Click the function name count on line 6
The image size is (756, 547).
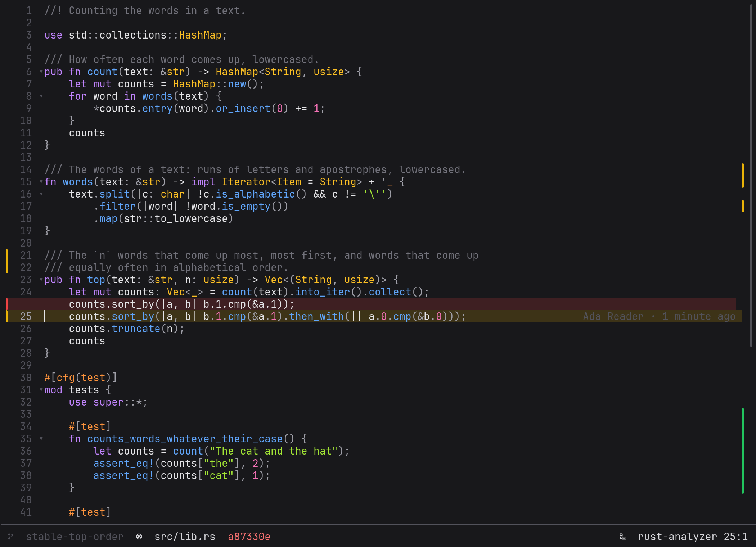pos(102,72)
